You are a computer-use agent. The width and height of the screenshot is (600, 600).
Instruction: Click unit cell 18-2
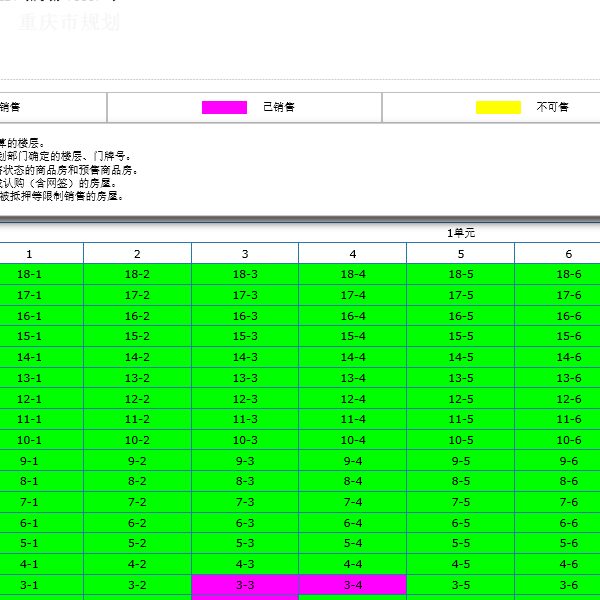tap(137, 274)
